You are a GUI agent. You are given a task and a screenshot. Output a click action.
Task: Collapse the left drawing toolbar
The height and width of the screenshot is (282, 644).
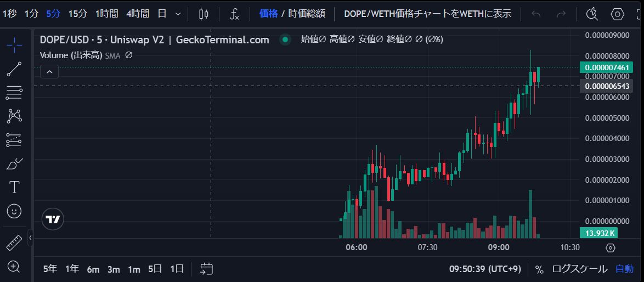[x=30, y=237]
